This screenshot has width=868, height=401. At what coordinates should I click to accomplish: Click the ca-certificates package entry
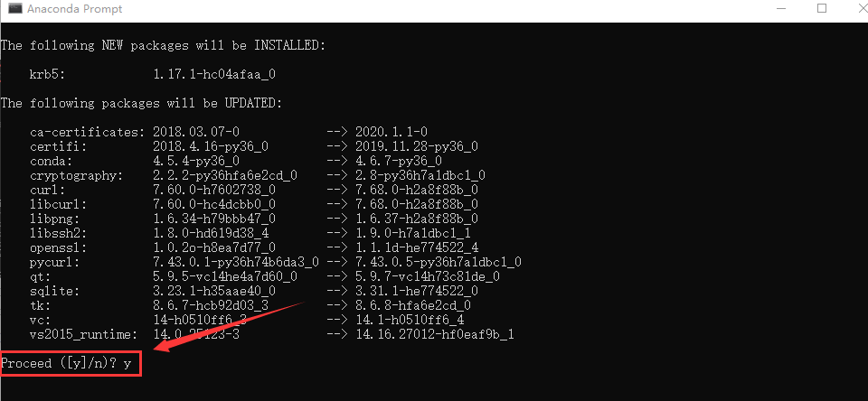click(87, 132)
